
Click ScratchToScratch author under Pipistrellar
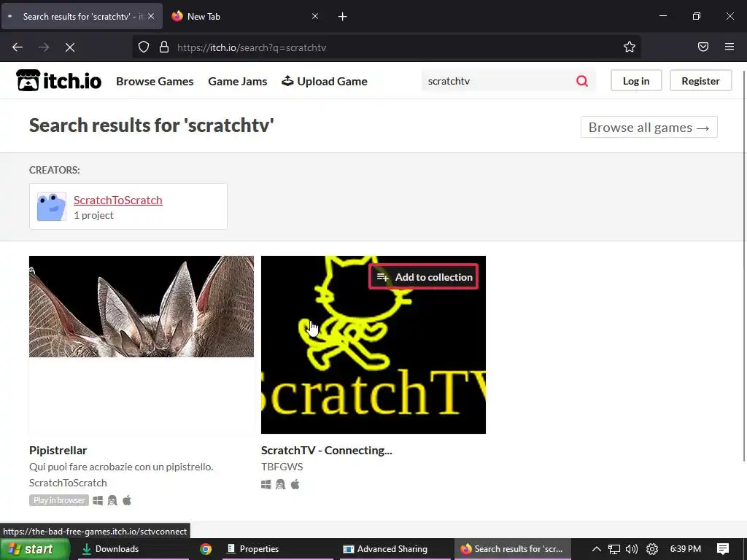click(x=68, y=483)
